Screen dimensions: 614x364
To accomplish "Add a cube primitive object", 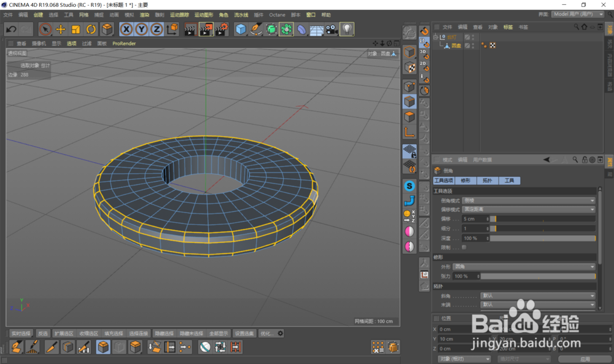I will (241, 29).
